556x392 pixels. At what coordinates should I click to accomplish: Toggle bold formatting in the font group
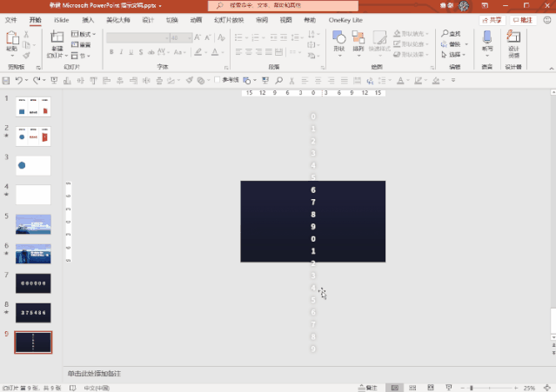coord(111,52)
